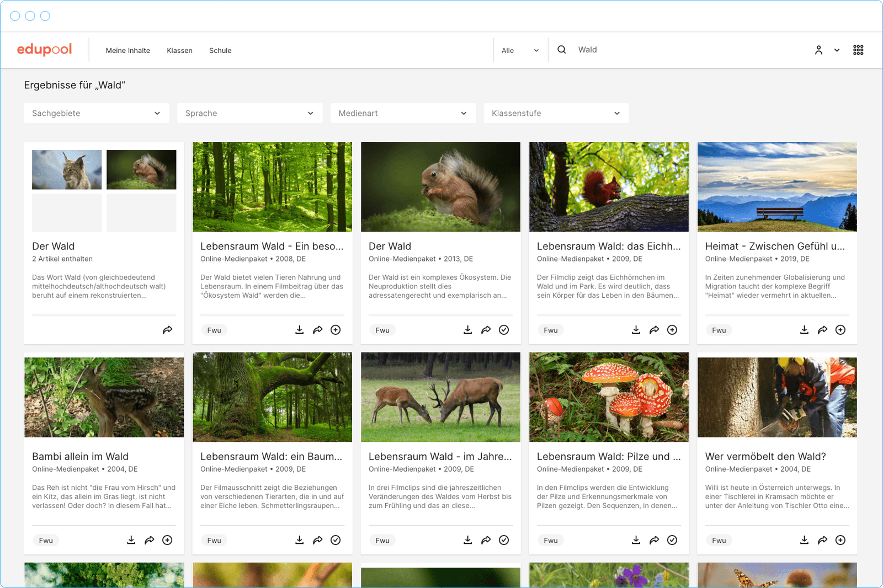Open the 'Lebensraum Wald: ein Baum...' tree thumbnail
The height and width of the screenshot is (588, 883).
pos(272,397)
